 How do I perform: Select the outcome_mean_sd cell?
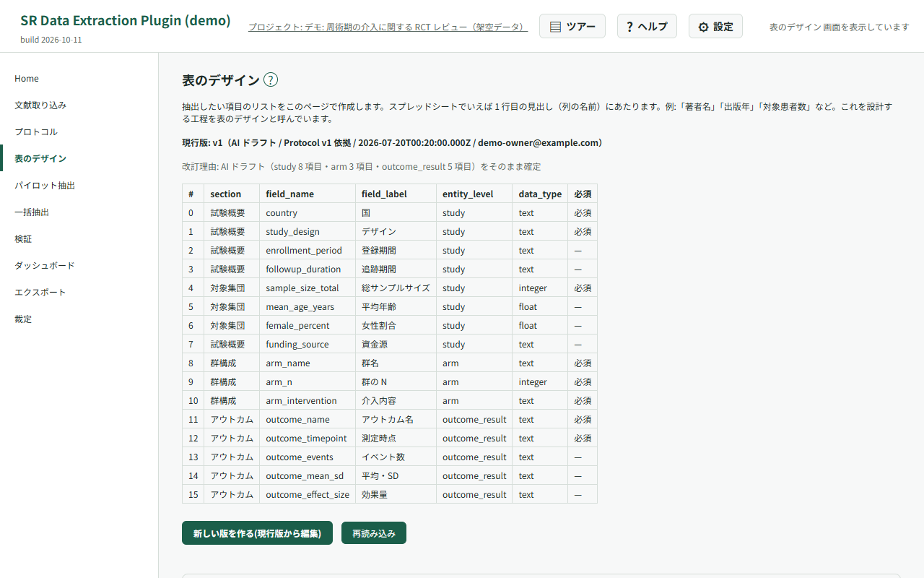[308, 475]
